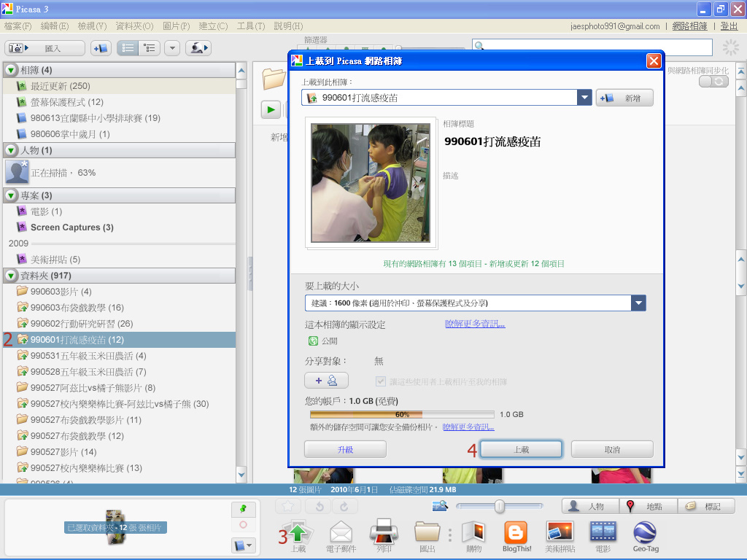
Task: Click the 瞭解更多資訊 link beside display settings
Action: [475, 324]
